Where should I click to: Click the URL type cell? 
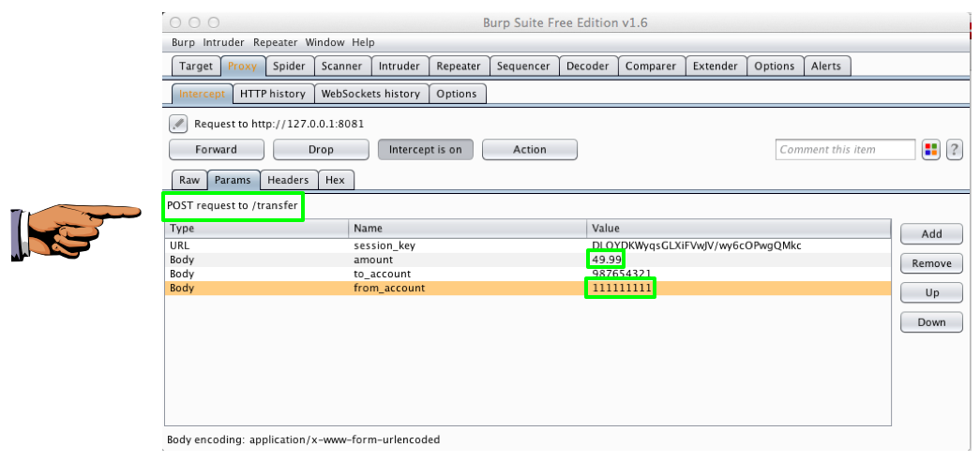point(256,245)
